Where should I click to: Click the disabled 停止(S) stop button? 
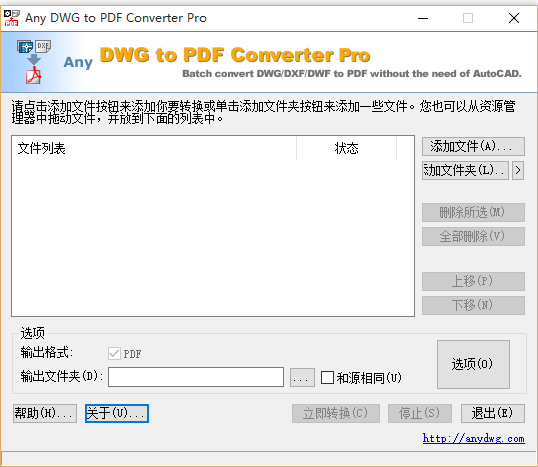pos(420,413)
